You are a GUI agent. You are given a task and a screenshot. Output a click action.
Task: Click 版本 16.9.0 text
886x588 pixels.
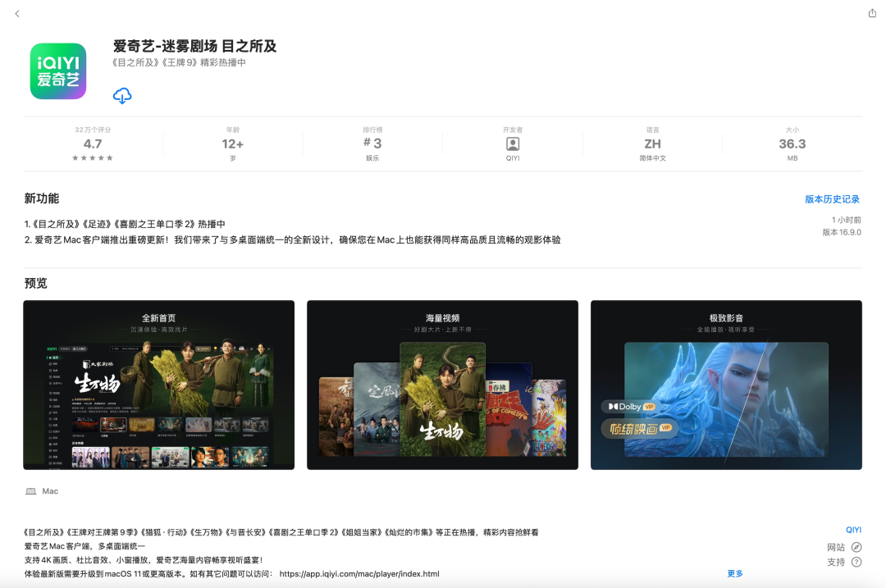pos(842,232)
